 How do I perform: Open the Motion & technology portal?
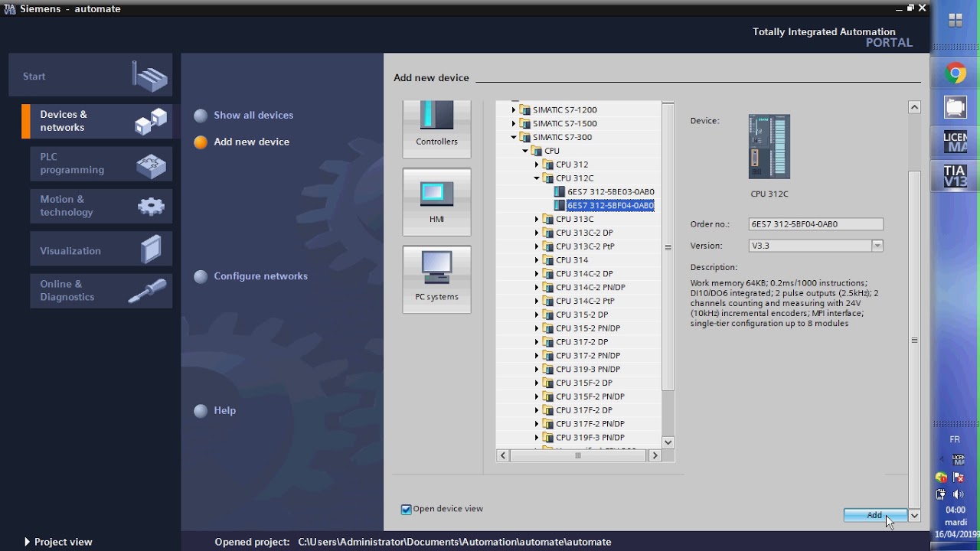click(101, 206)
